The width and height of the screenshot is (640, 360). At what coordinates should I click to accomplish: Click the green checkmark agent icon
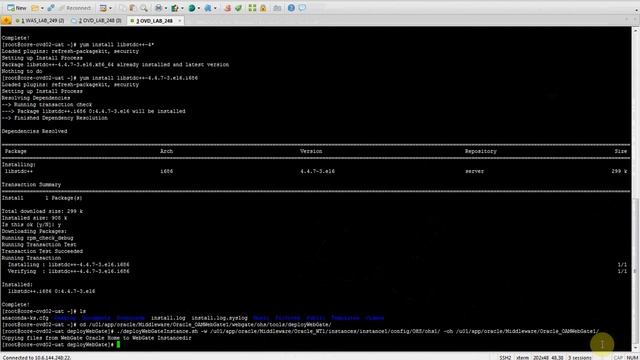(x=238, y=8)
